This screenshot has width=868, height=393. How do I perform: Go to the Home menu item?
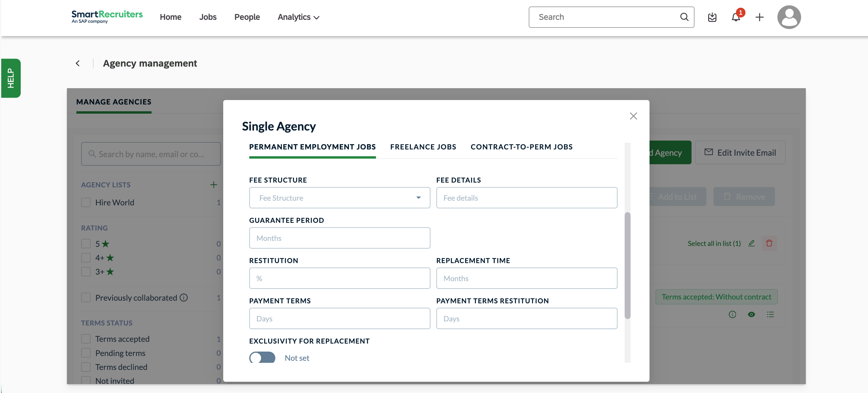coord(171,17)
